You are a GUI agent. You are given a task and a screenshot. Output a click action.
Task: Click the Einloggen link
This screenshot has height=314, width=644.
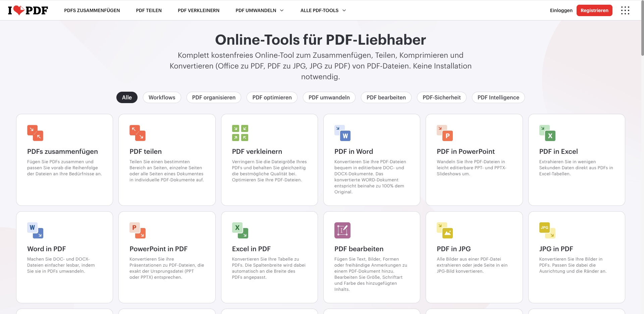pyautogui.click(x=561, y=10)
